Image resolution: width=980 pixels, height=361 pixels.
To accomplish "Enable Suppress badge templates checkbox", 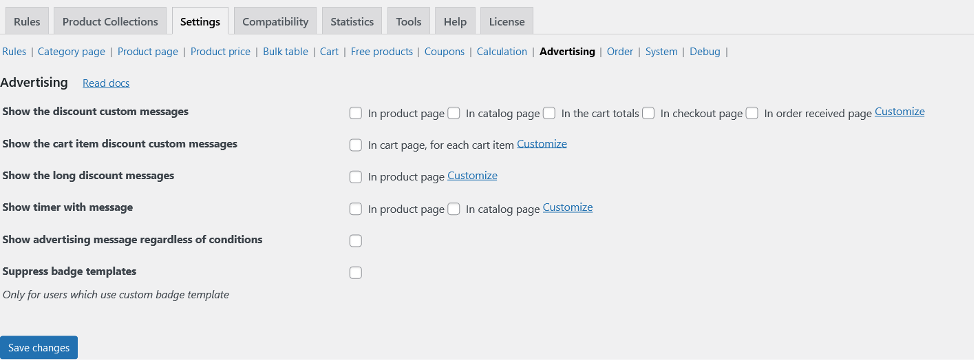I will coord(356,272).
